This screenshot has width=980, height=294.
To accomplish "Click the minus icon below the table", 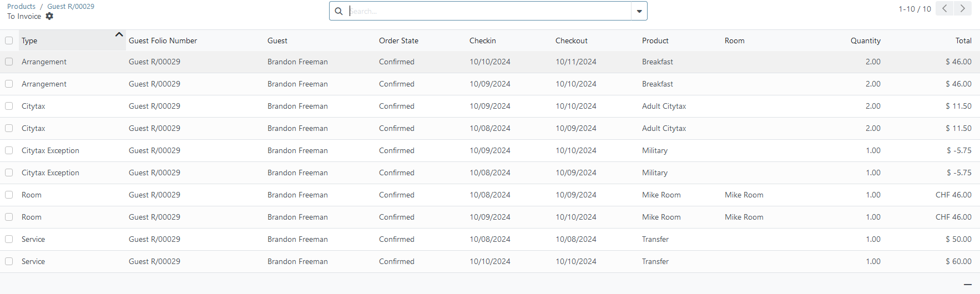I will pyautogui.click(x=968, y=284).
